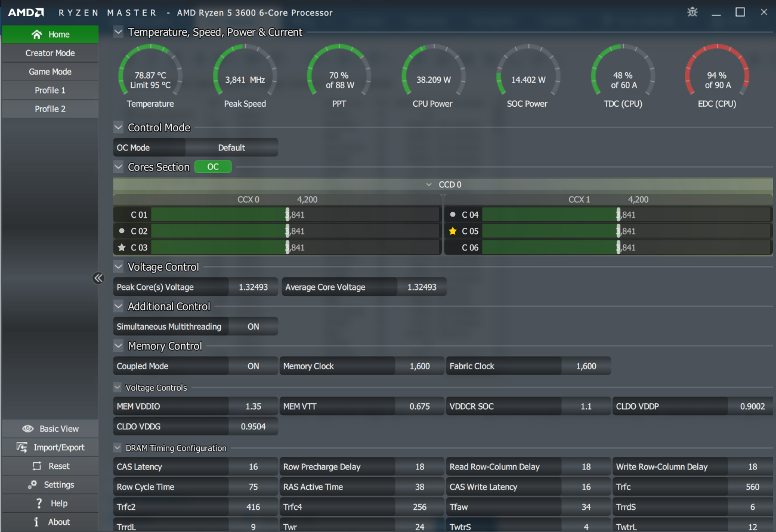
Task: Adjust the C 06 core speed slider
Action: tap(618, 248)
